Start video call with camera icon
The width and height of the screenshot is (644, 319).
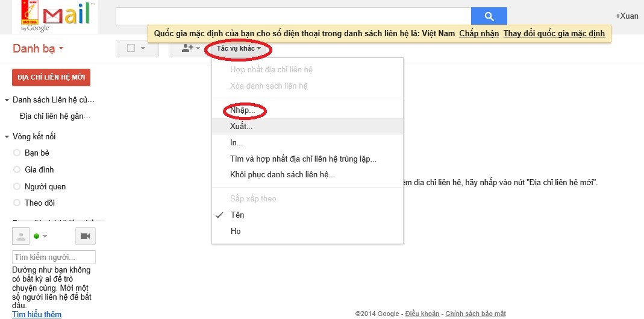point(85,236)
